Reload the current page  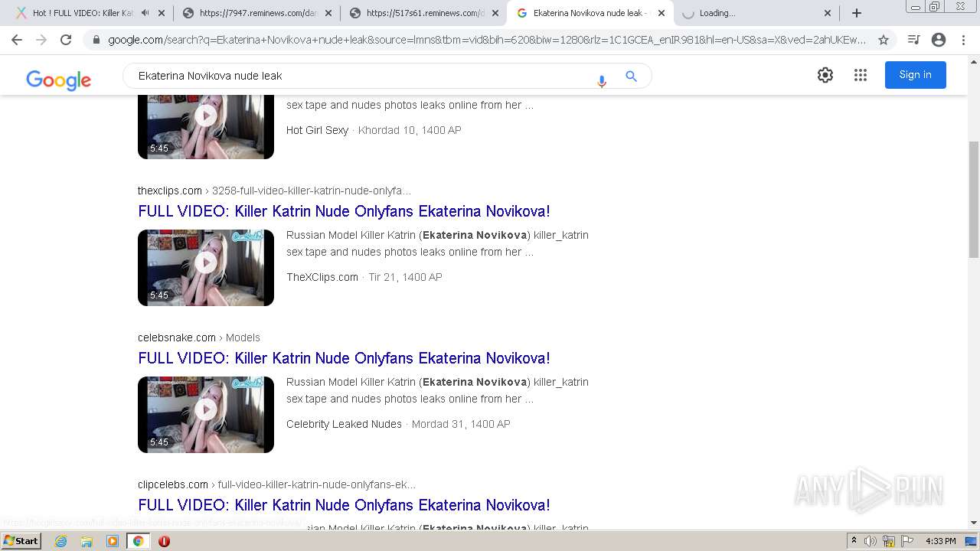pos(66,40)
